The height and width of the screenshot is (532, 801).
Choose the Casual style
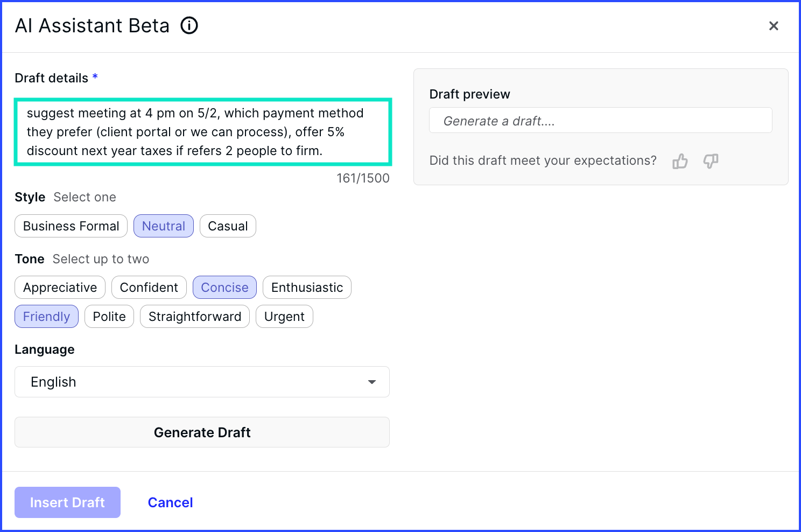point(228,226)
